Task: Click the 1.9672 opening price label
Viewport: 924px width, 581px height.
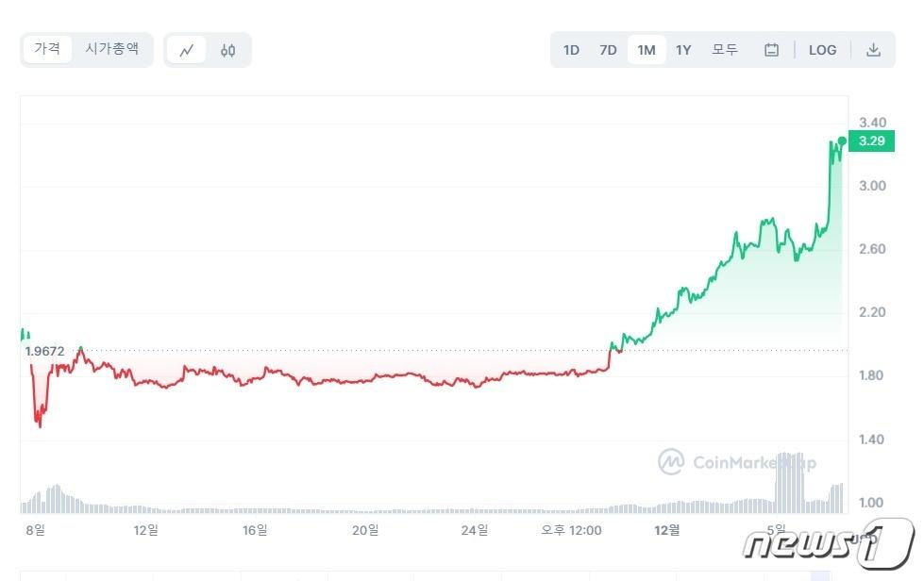Action: point(44,351)
